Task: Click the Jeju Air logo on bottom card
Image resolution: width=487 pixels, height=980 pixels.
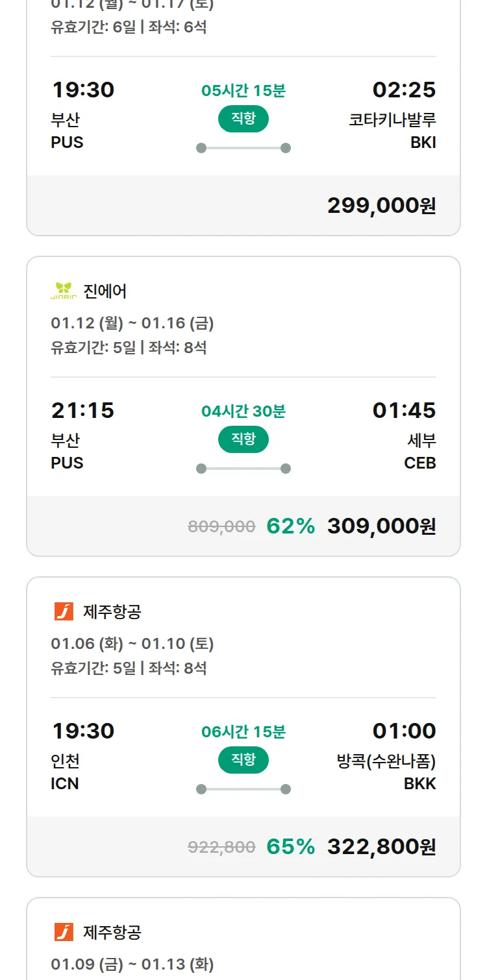Action: click(x=64, y=932)
